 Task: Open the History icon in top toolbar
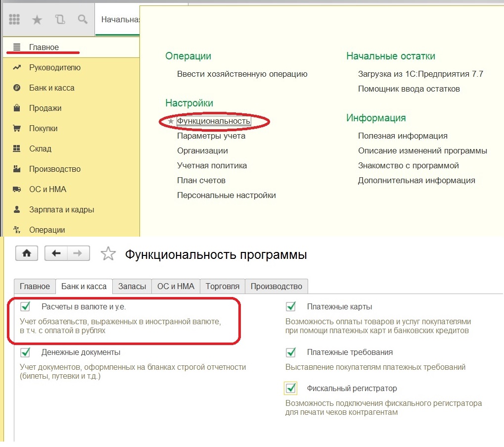(x=60, y=20)
